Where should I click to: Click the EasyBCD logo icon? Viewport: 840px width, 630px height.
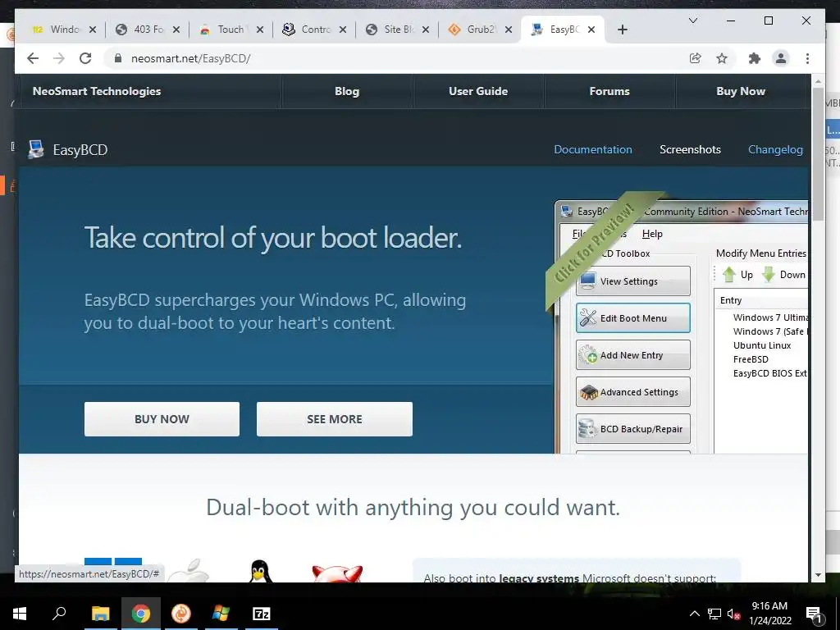click(36, 149)
